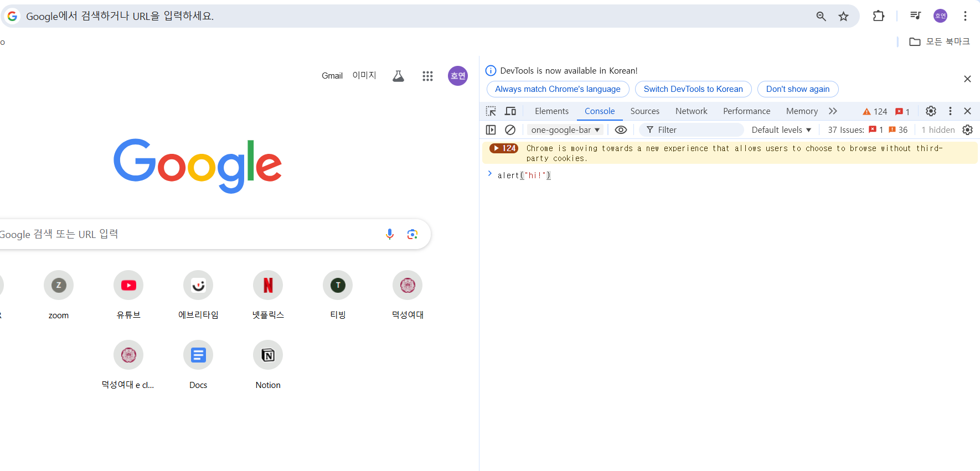
Task: Click the 1 error issues counter in tab bar
Action: point(902,111)
